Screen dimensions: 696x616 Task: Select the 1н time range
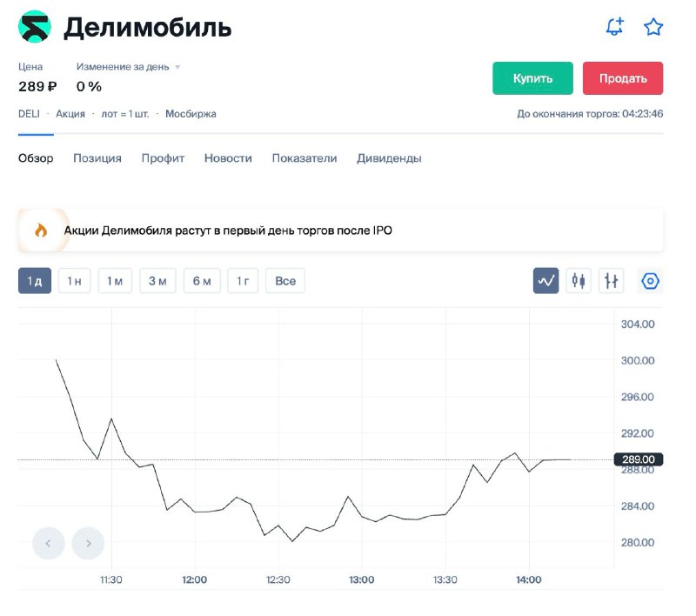point(74,280)
